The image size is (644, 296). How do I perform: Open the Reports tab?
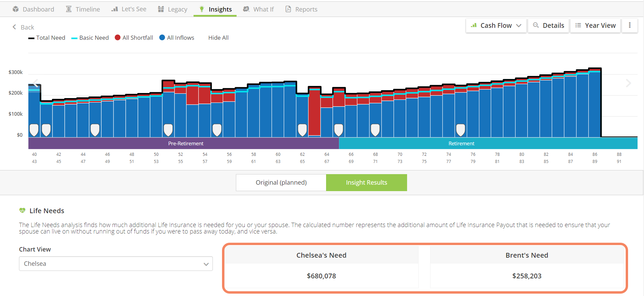pyautogui.click(x=301, y=9)
